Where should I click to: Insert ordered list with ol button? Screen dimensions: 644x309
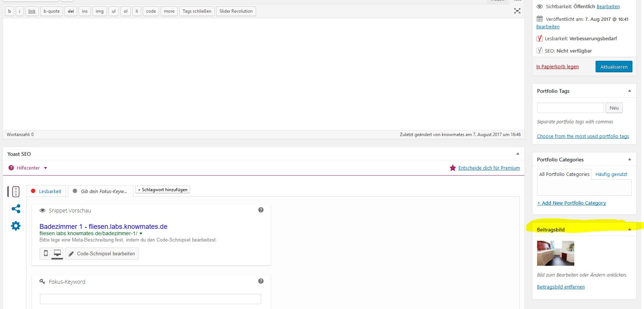click(x=126, y=11)
